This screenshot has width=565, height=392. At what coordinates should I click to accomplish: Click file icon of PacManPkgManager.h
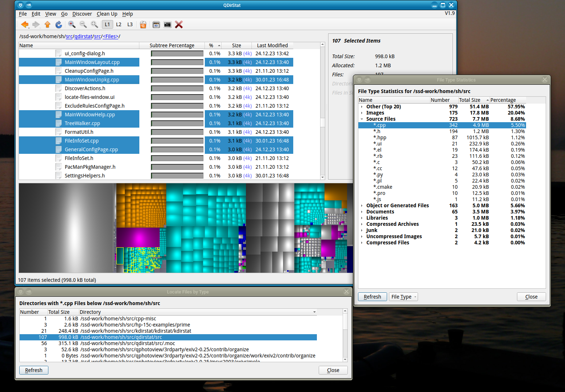[x=58, y=167]
